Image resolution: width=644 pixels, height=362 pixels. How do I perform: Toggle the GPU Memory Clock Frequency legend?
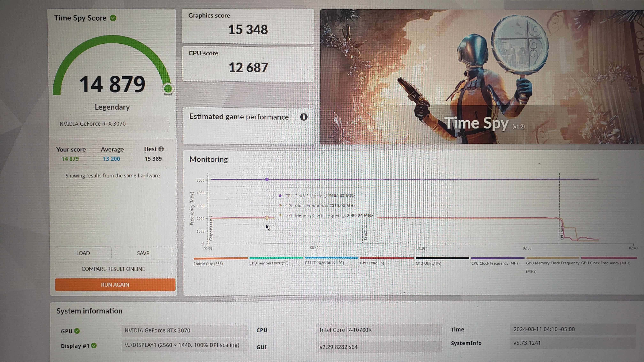552,265
